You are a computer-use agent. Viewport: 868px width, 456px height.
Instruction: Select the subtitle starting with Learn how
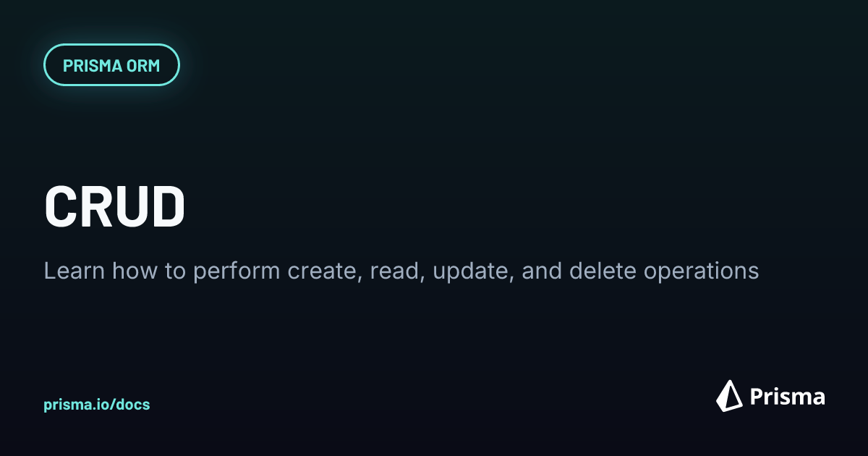pos(401,271)
